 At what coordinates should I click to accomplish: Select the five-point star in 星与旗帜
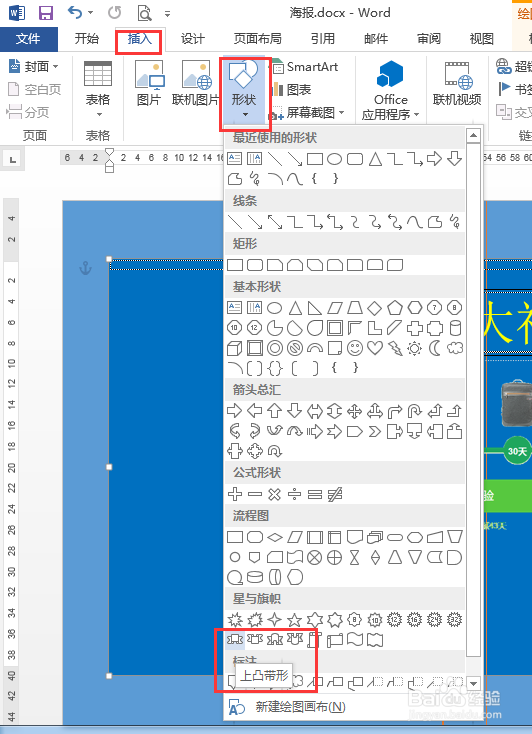tap(295, 620)
